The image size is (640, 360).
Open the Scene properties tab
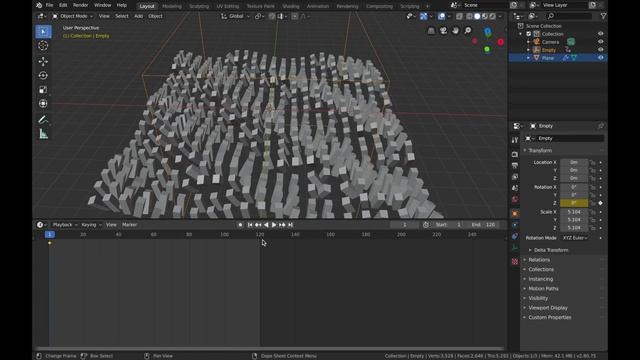(x=515, y=188)
